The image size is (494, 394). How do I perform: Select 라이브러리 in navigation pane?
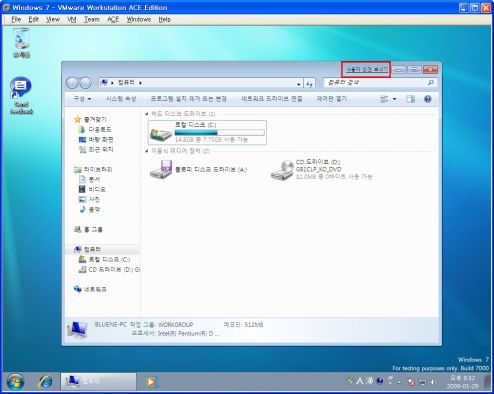(93, 169)
